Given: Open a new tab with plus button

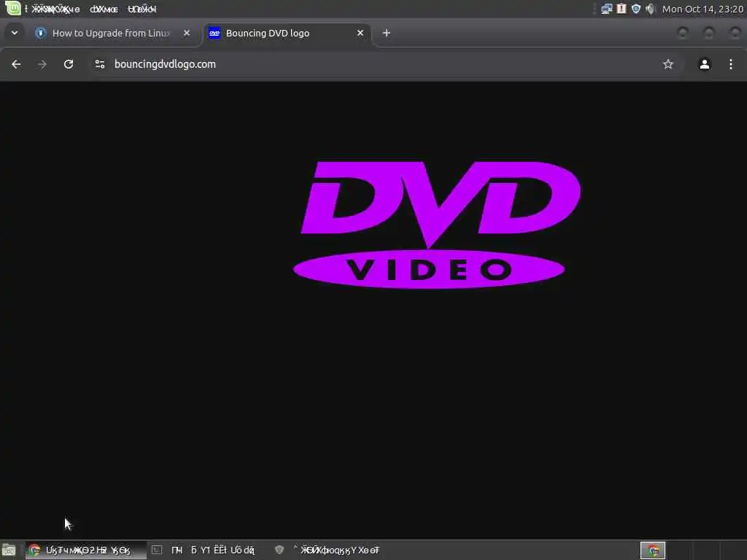Looking at the screenshot, I should tap(387, 33).
